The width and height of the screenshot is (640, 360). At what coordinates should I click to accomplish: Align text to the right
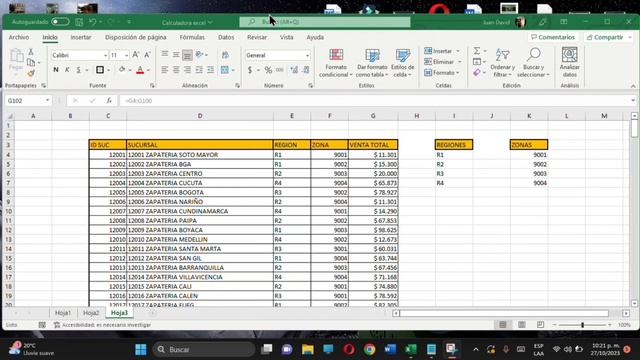(187, 70)
